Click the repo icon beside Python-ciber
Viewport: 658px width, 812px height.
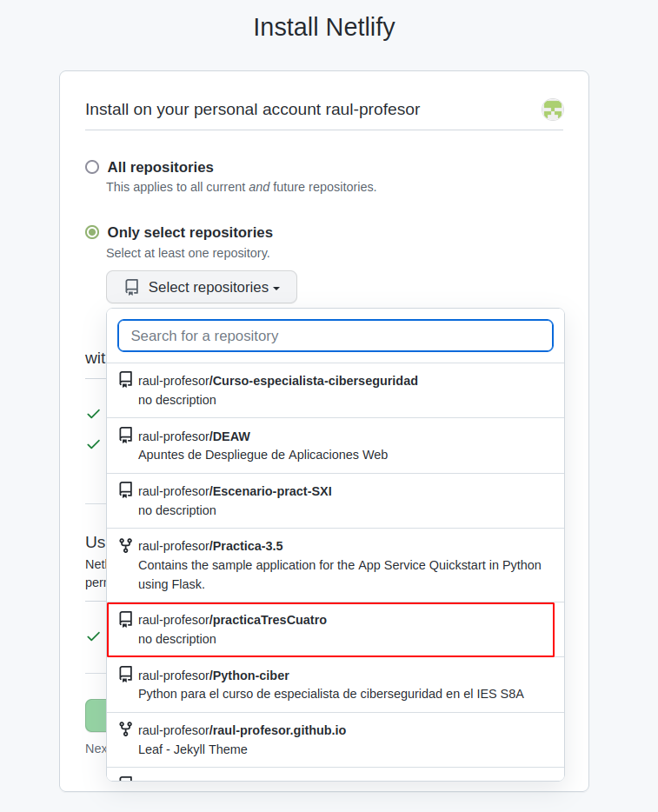click(126, 675)
